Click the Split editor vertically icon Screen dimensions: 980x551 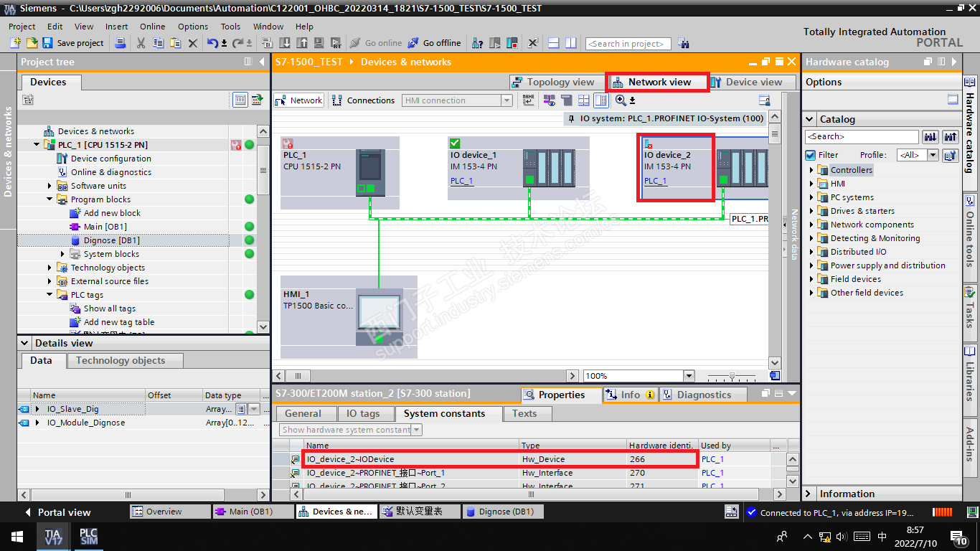(x=570, y=43)
